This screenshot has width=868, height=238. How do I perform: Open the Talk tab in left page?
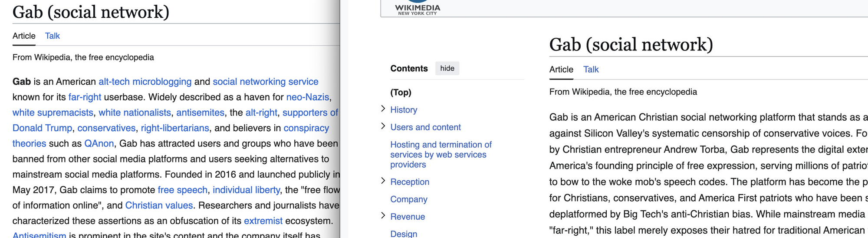coord(53,36)
